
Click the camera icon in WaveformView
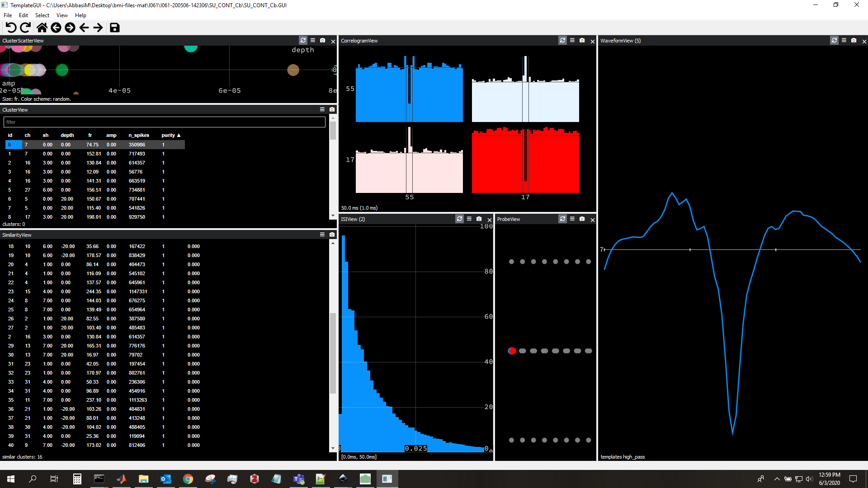click(x=854, y=40)
